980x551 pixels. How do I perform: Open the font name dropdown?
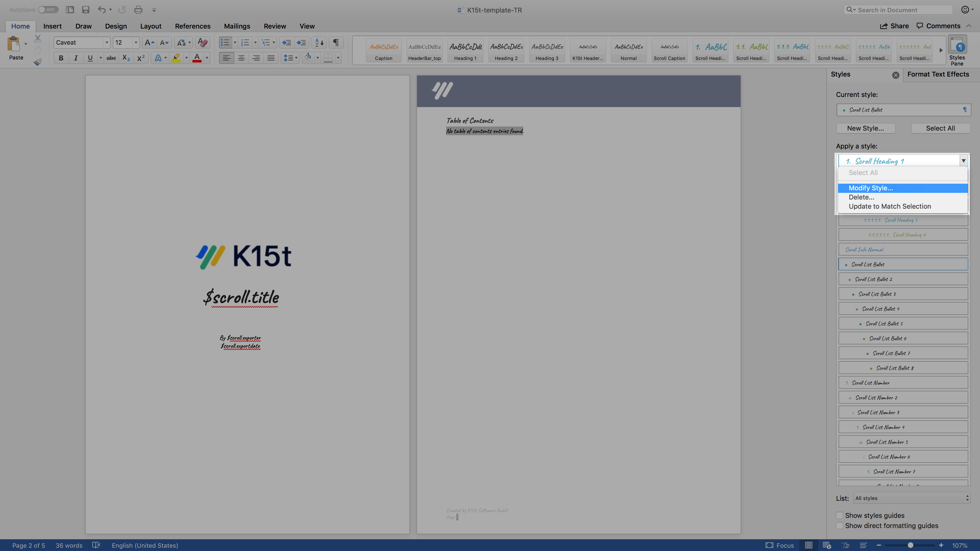[107, 43]
